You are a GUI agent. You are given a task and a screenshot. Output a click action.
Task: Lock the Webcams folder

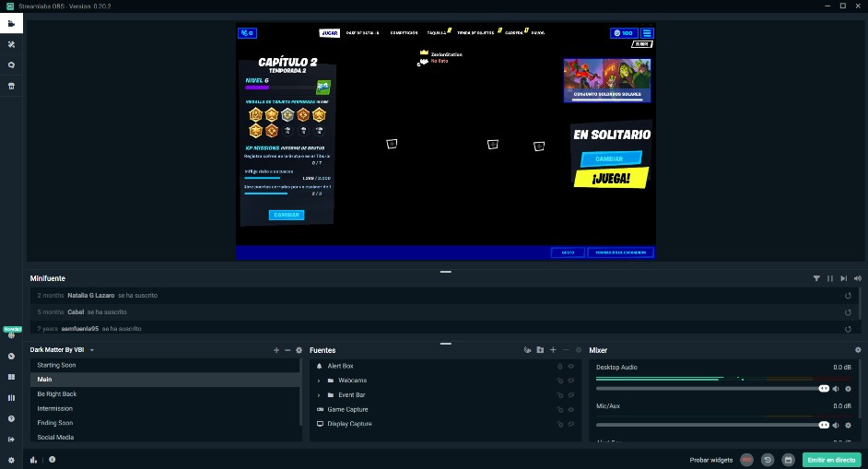pos(559,381)
